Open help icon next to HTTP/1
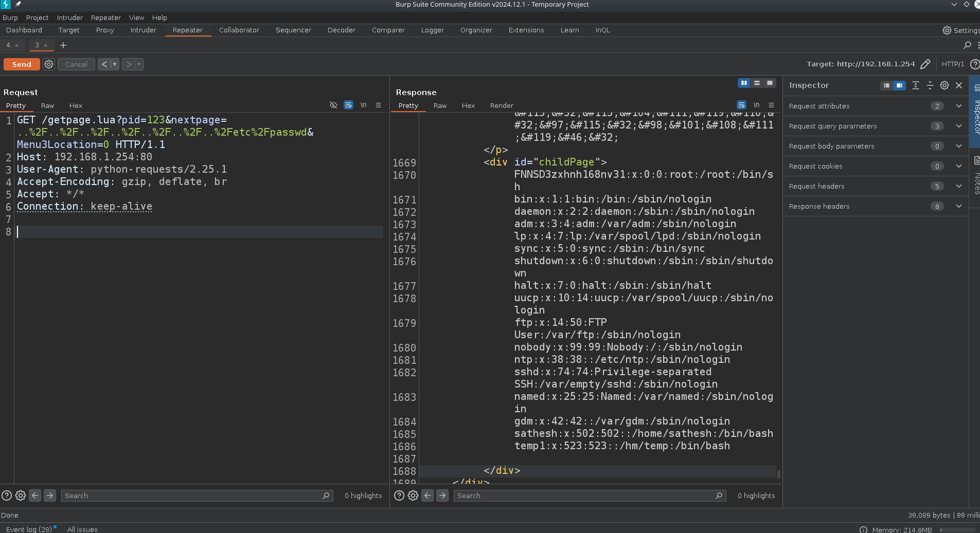This screenshot has height=533, width=980. [x=974, y=64]
